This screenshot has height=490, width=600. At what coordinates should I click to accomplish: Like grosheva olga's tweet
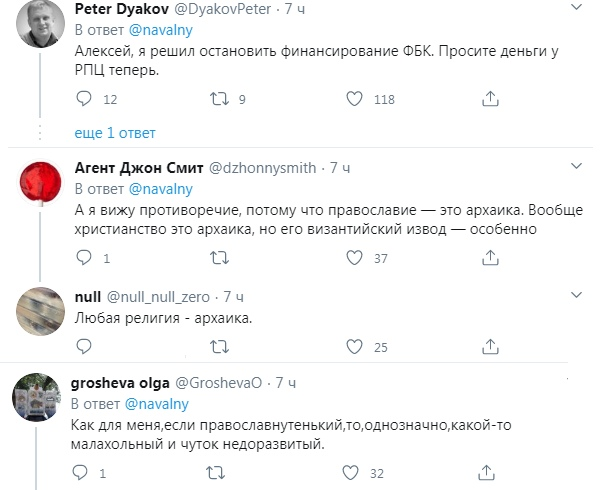coord(354,471)
